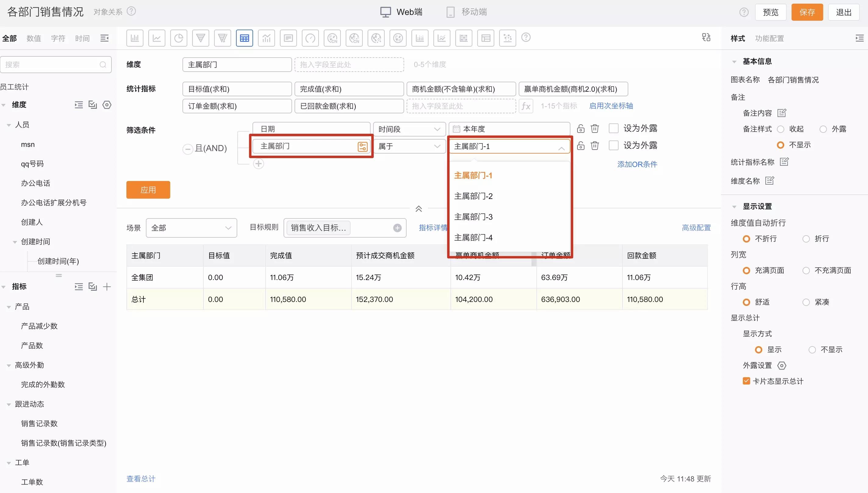Image resolution: width=868 pixels, height=493 pixels.
Task: Focus the field 搜索 input box
Action: (56, 64)
